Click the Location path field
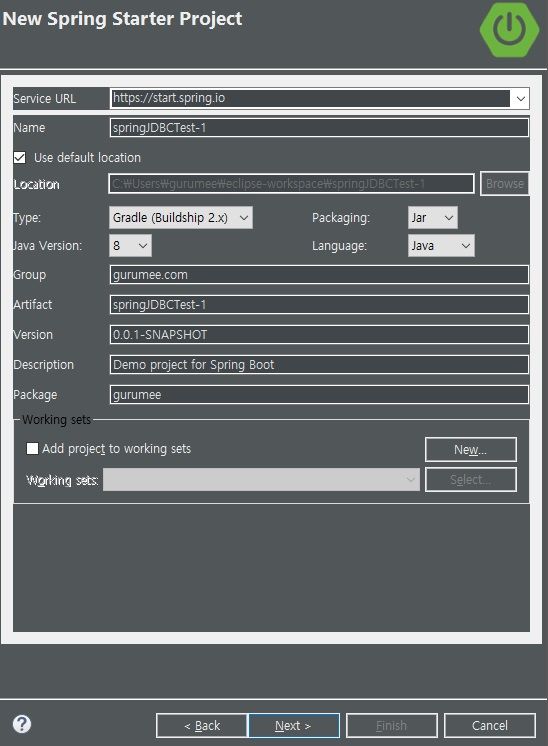This screenshot has width=548, height=746. (292, 184)
